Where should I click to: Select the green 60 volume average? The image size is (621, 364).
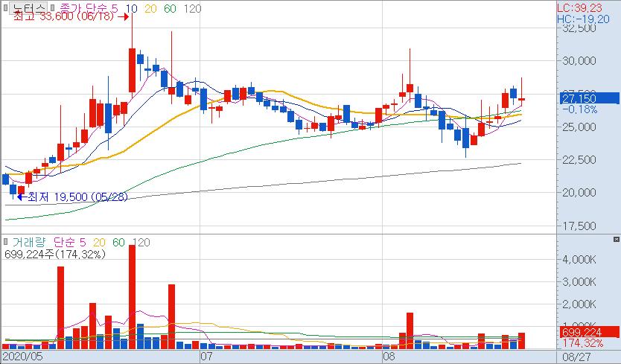click(x=118, y=242)
